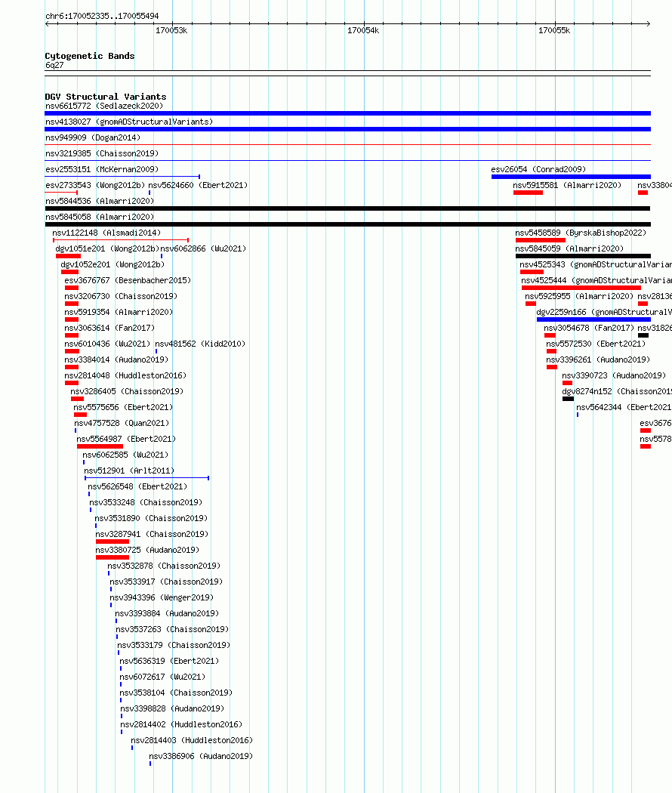Click the esv2553151 (McKernan2009) label
This screenshot has width=672, height=793.
click(102, 169)
